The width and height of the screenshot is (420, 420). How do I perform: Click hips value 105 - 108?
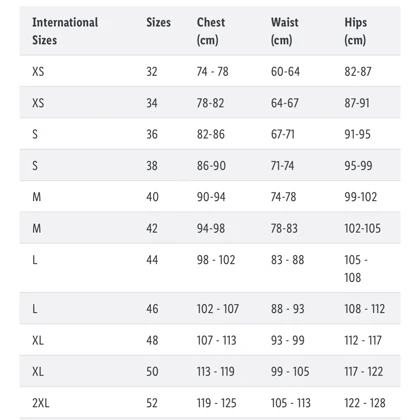click(356, 269)
